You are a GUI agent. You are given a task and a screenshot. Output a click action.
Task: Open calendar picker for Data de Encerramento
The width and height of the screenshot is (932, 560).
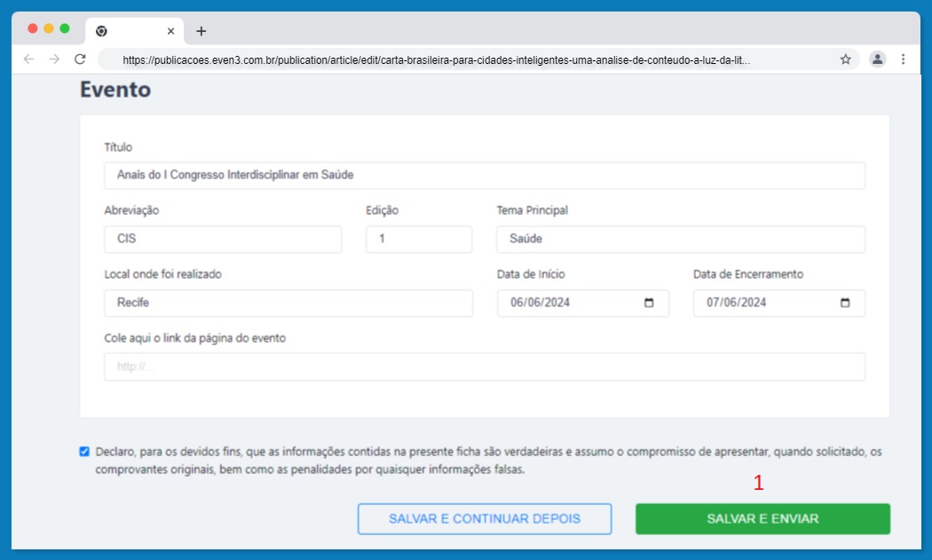(x=845, y=303)
